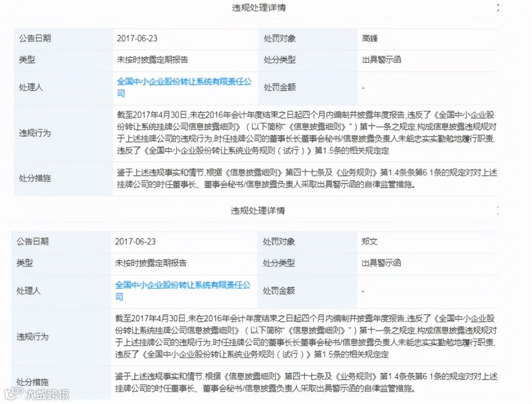Click the 处分措施 paragraph in 郑文's record
The height and width of the screenshot is (404, 532).
306,382
